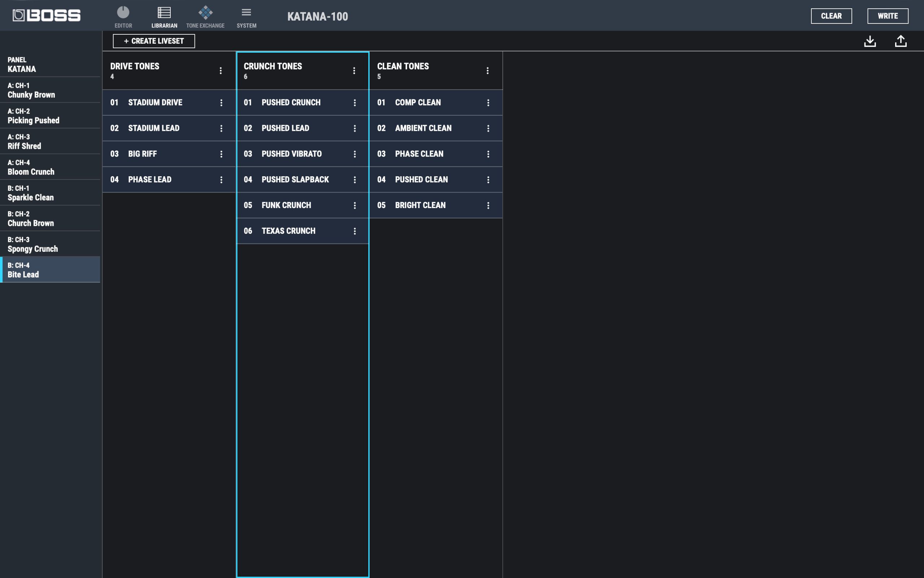924x578 pixels.
Task: Open options for Phase Clean patch
Action: click(488, 154)
